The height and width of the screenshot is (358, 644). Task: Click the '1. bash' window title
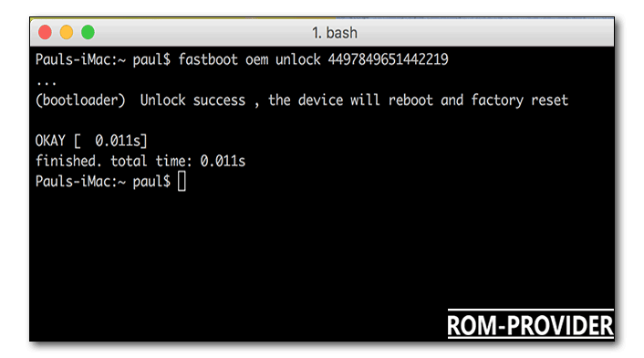coord(335,33)
